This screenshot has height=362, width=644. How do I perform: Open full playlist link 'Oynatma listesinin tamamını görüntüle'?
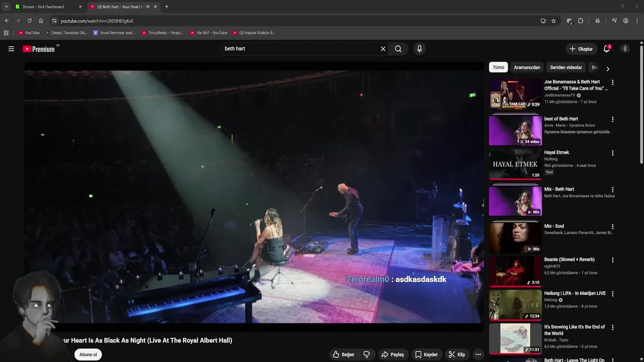pos(577,132)
